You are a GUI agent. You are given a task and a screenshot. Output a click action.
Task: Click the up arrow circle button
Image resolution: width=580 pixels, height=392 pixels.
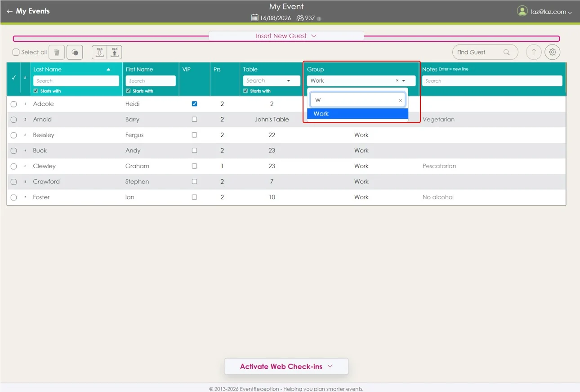(534, 52)
